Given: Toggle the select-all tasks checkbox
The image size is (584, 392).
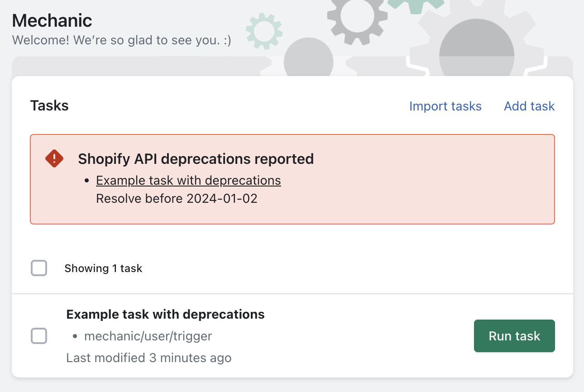Looking at the screenshot, I should coord(39,268).
